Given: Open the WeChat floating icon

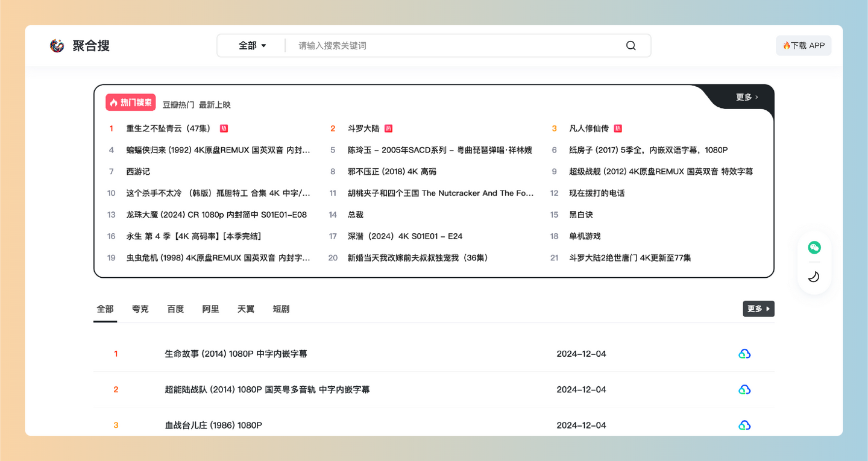Looking at the screenshot, I should 814,248.
